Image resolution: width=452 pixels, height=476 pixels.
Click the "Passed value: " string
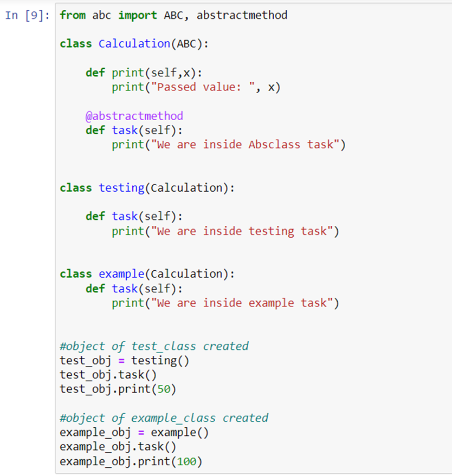tap(203, 87)
